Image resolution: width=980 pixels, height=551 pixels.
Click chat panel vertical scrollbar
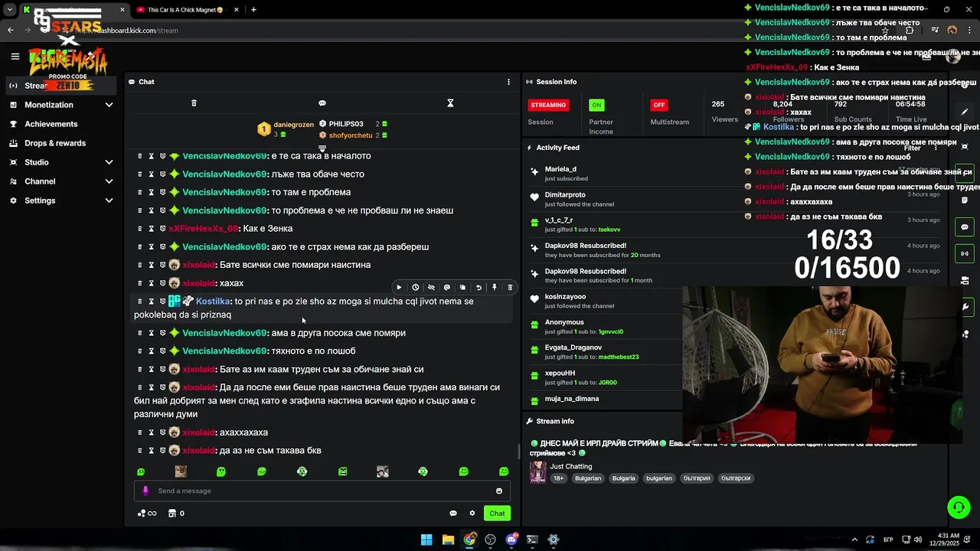518,452
